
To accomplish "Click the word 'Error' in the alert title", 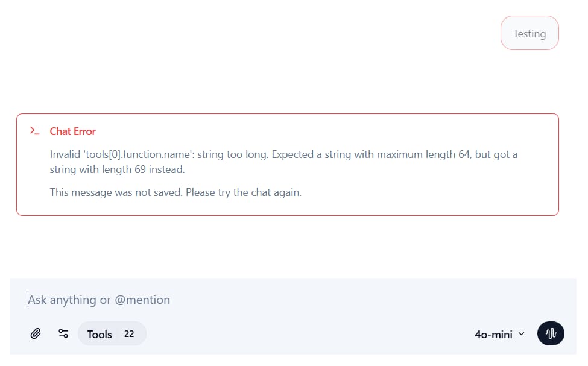I will tap(85, 131).
